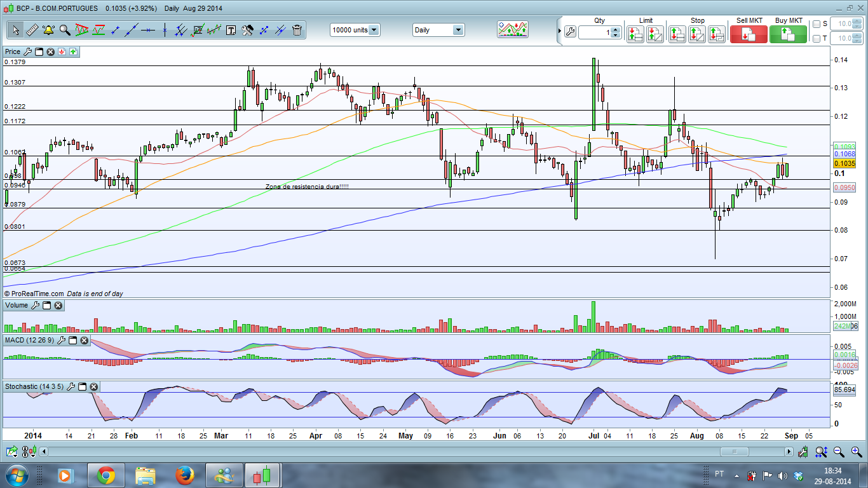
Task: Select the ruler measurement tool
Action: [32, 30]
